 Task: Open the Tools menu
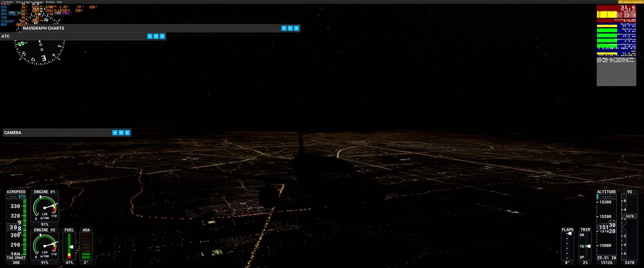pyautogui.click(x=19, y=2)
